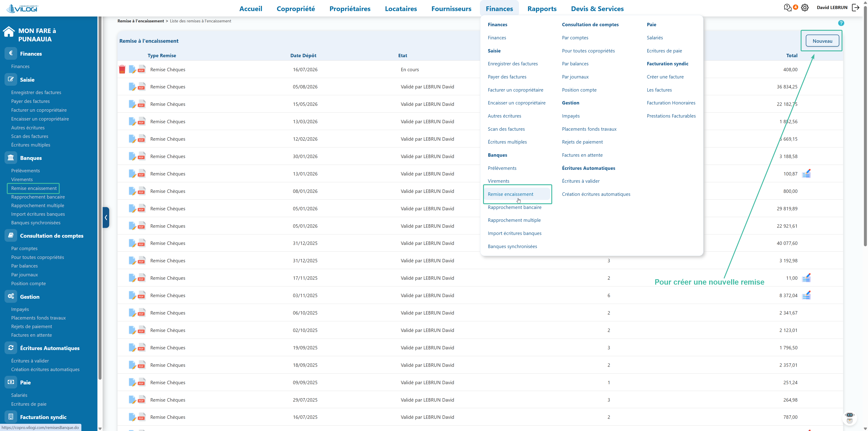Collapse the left sidebar with the chevron handle
868x431 pixels.
pyautogui.click(x=106, y=217)
